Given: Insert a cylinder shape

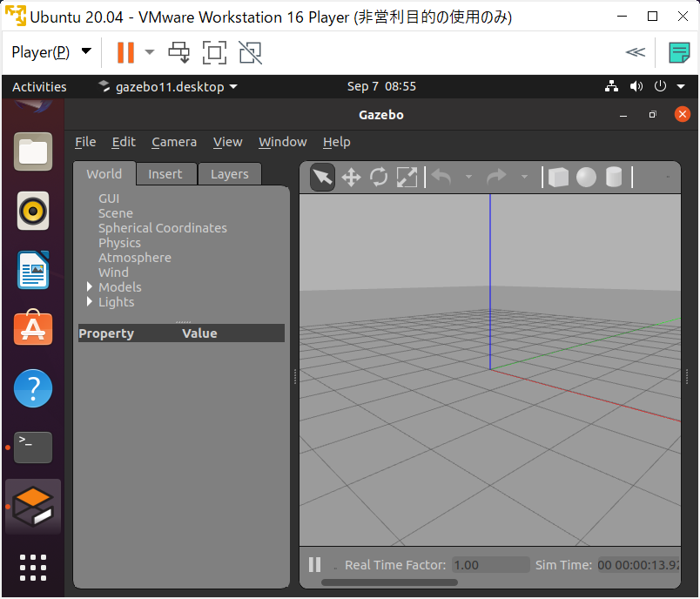Looking at the screenshot, I should [614, 178].
